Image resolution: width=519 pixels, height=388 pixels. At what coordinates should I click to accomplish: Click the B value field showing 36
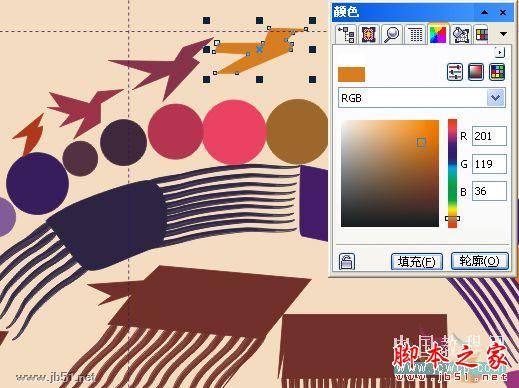coord(489,191)
